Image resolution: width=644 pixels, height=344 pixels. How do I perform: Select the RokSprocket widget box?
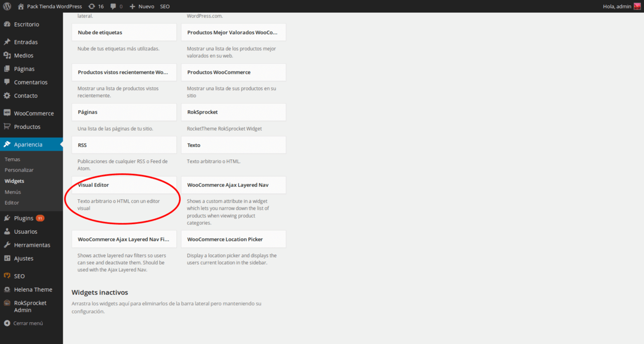pyautogui.click(x=233, y=112)
